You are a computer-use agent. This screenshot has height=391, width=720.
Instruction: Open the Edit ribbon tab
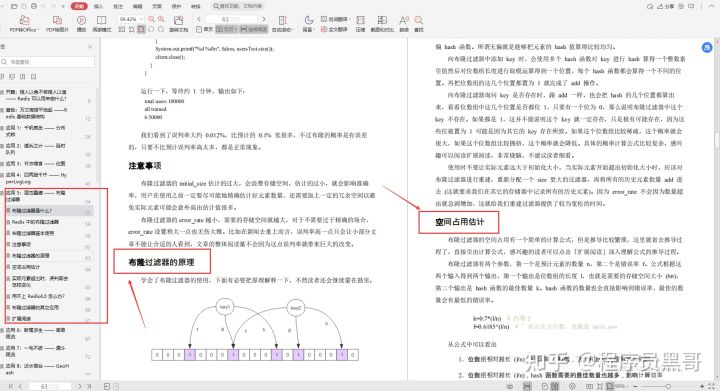pyautogui.click(x=137, y=6)
